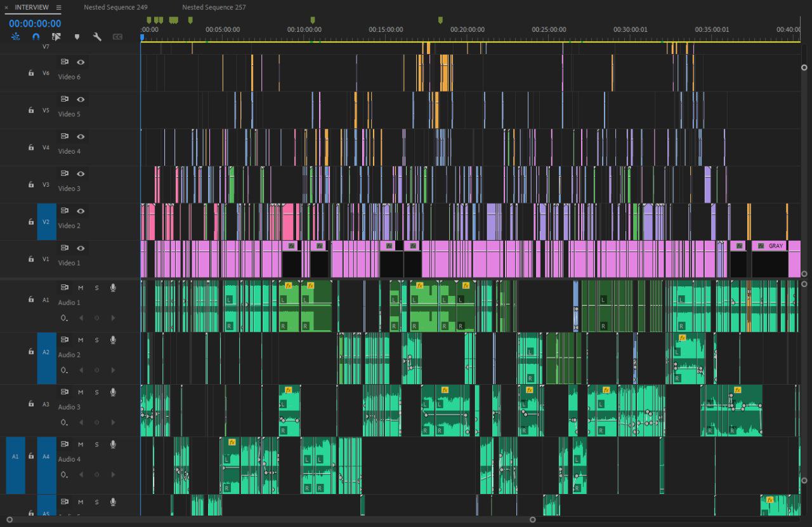Switch to Nested Sequence 257 tab
Image resolution: width=812 pixels, height=527 pixels.
tap(214, 8)
